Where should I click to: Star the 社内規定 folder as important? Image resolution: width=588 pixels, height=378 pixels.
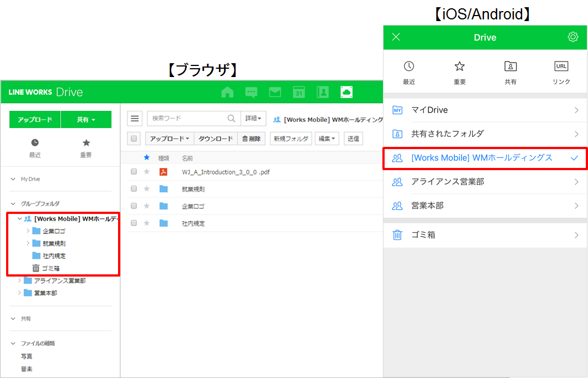[x=147, y=223]
